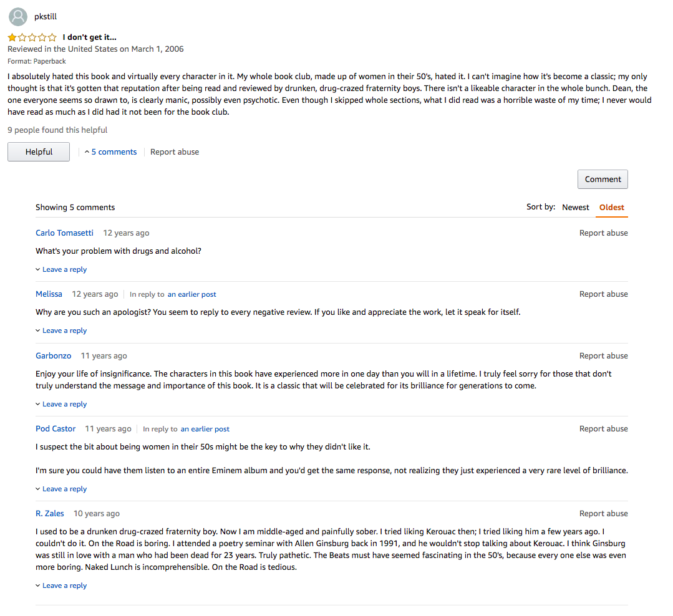Open the earlier post link in Melissa's reply
This screenshot has height=616, width=673.
tap(192, 294)
